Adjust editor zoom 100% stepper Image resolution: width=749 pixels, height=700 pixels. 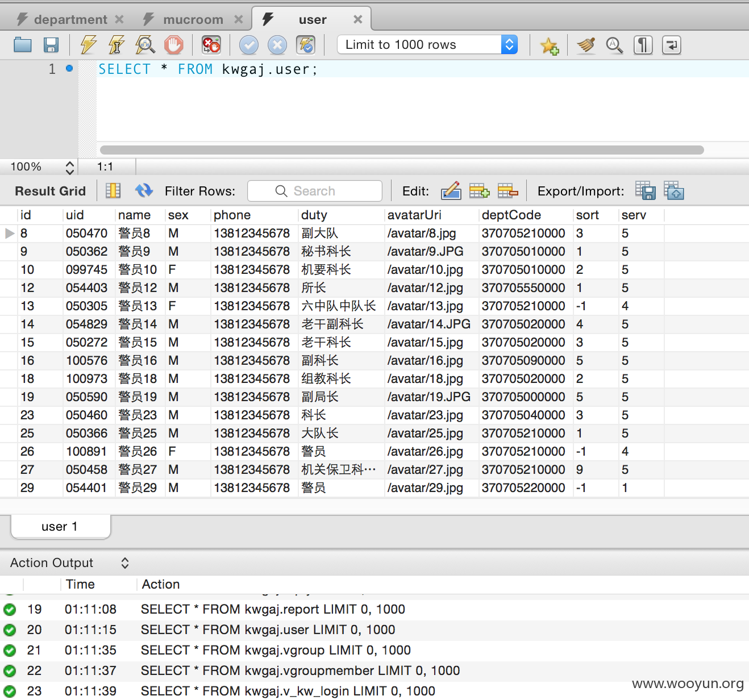click(70, 167)
